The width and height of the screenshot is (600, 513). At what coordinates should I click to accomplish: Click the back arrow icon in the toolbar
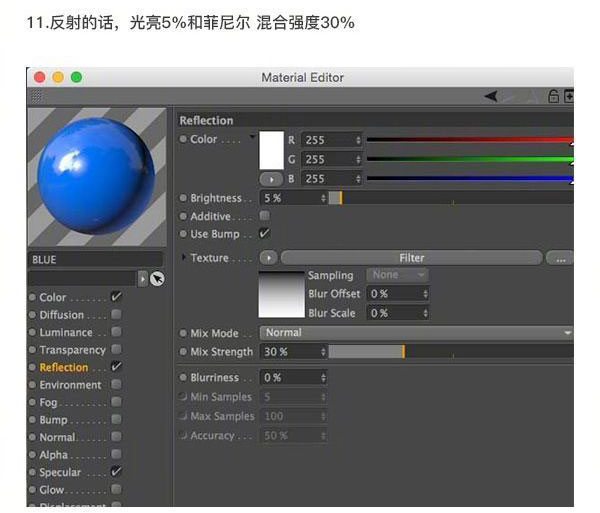click(491, 96)
